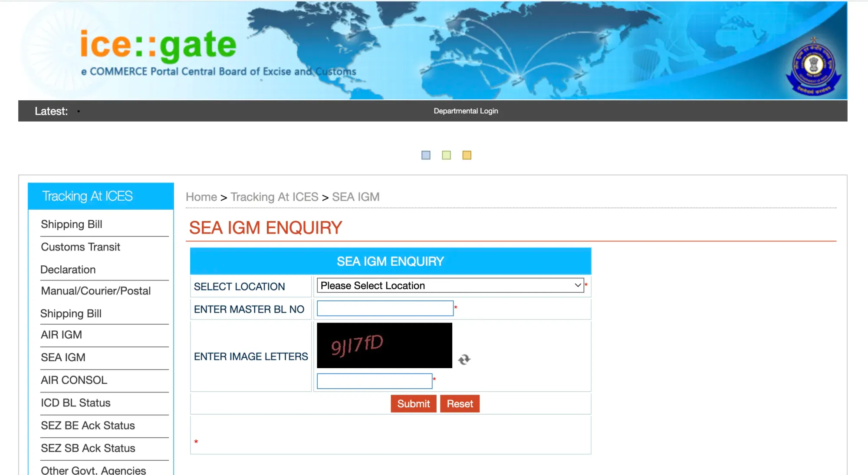
Task: Go to Home breadcrumb link
Action: [x=201, y=197]
